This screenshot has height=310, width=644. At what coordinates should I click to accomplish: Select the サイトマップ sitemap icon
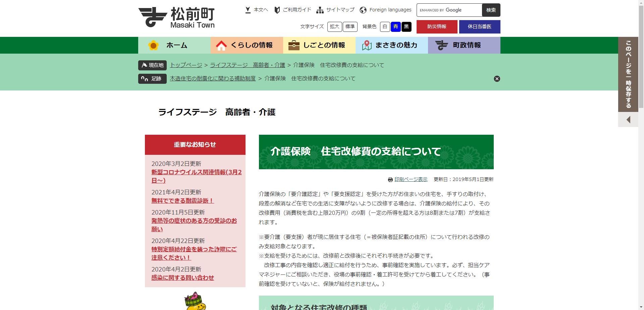(x=320, y=10)
